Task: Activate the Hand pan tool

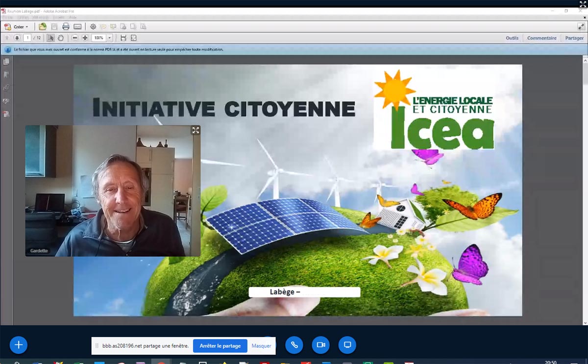Action: tap(61, 38)
